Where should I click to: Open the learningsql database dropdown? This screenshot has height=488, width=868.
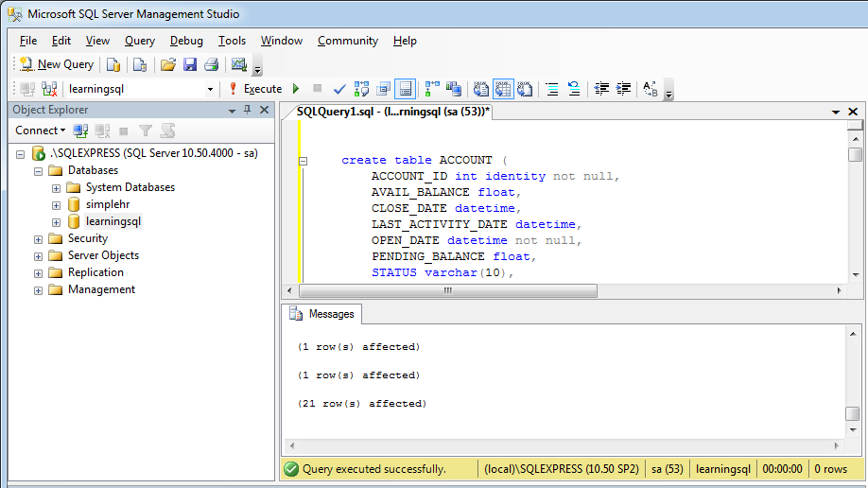210,89
